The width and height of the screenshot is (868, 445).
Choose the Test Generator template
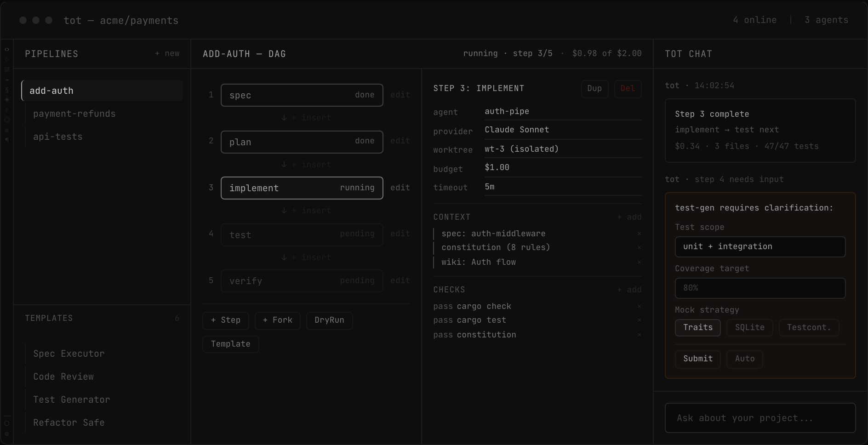(x=104, y=399)
